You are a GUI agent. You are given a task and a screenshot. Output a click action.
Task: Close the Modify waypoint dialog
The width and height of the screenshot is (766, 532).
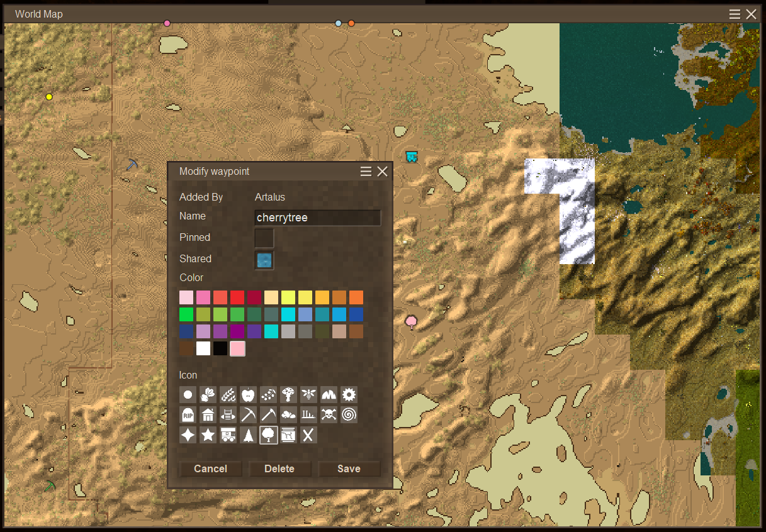(x=382, y=172)
